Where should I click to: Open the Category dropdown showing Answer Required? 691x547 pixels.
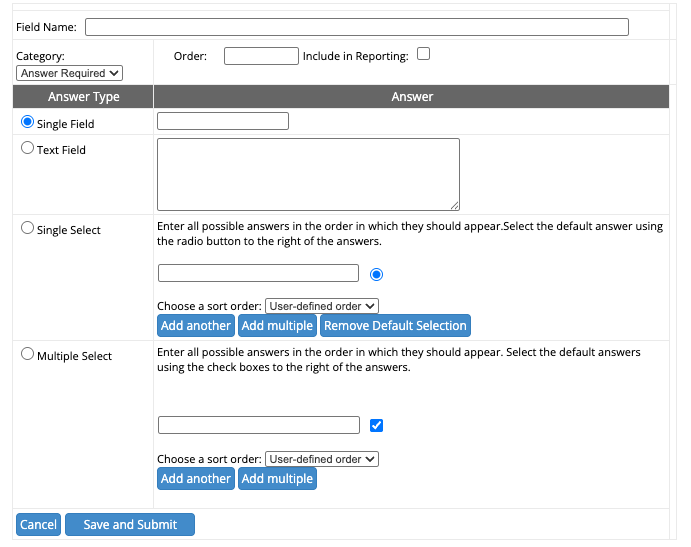coord(69,73)
